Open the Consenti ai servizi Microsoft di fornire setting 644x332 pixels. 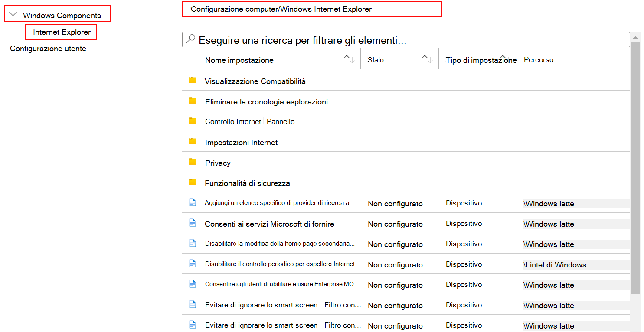tap(269, 224)
